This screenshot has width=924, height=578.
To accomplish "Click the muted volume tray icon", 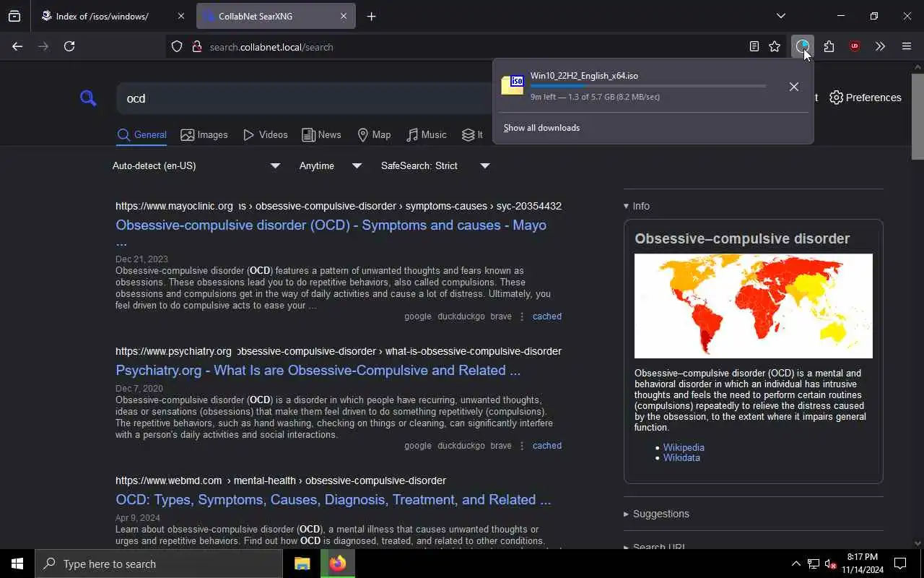I will pyautogui.click(x=830, y=564).
